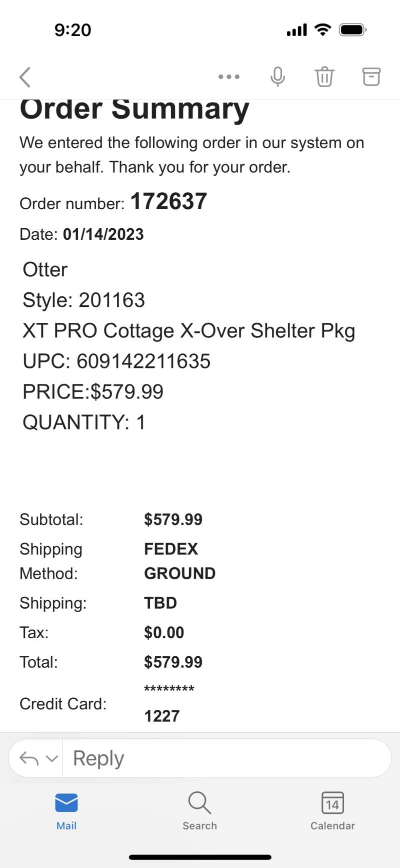Expand reply options dropdown chevron
400x868 pixels.
pyautogui.click(x=52, y=759)
